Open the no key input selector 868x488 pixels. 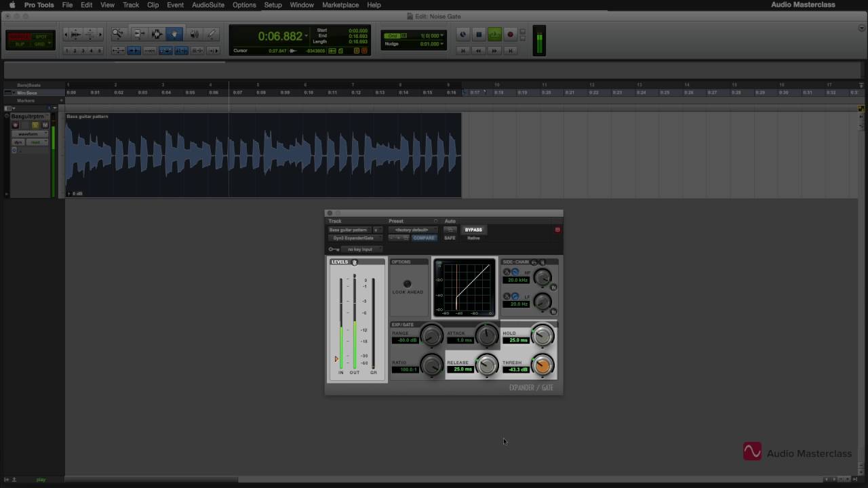[361, 249]
